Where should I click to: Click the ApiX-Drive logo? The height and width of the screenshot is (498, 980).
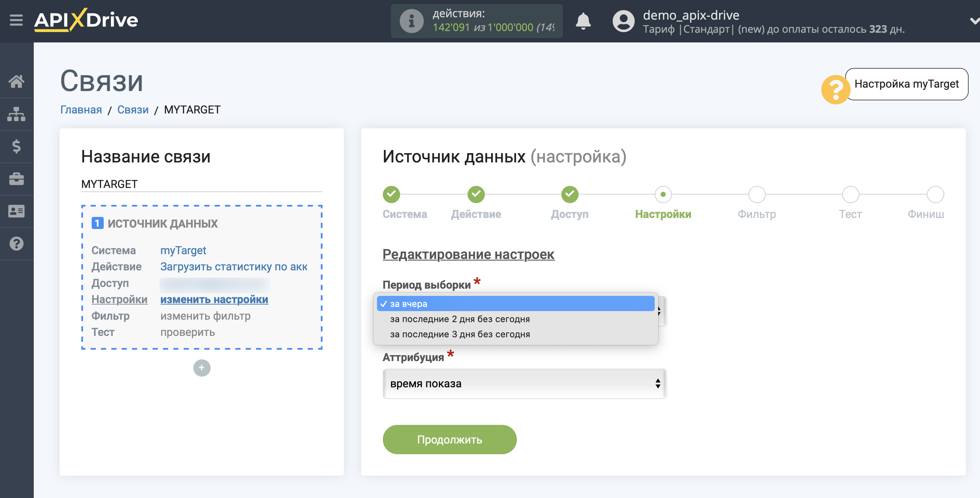pyautogui.click(x=86, y=20)
